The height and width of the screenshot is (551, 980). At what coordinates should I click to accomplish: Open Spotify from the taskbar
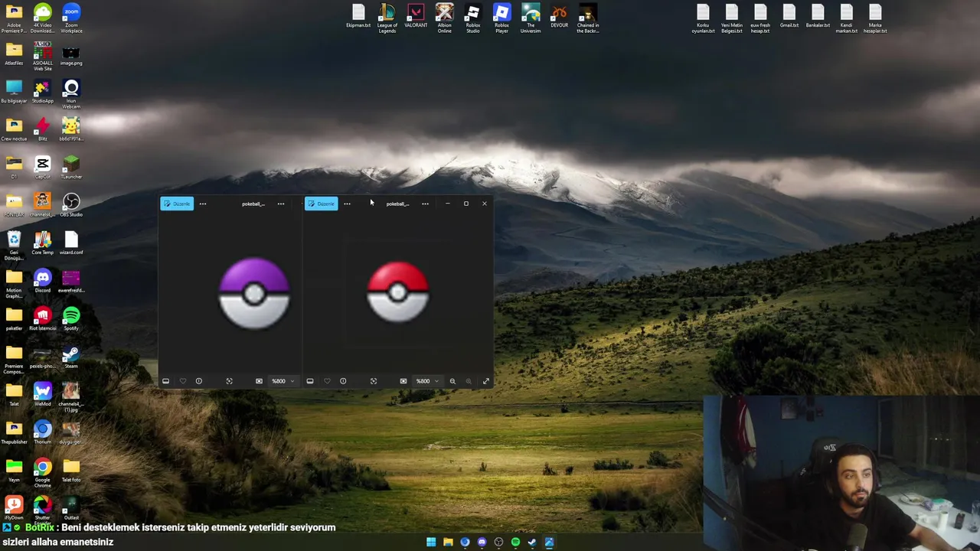coord(515,543)
